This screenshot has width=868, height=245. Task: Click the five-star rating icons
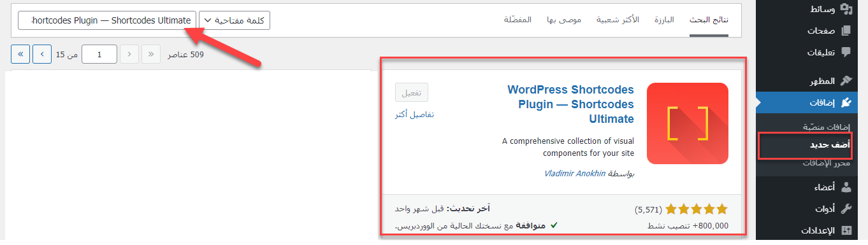point(697,209)
